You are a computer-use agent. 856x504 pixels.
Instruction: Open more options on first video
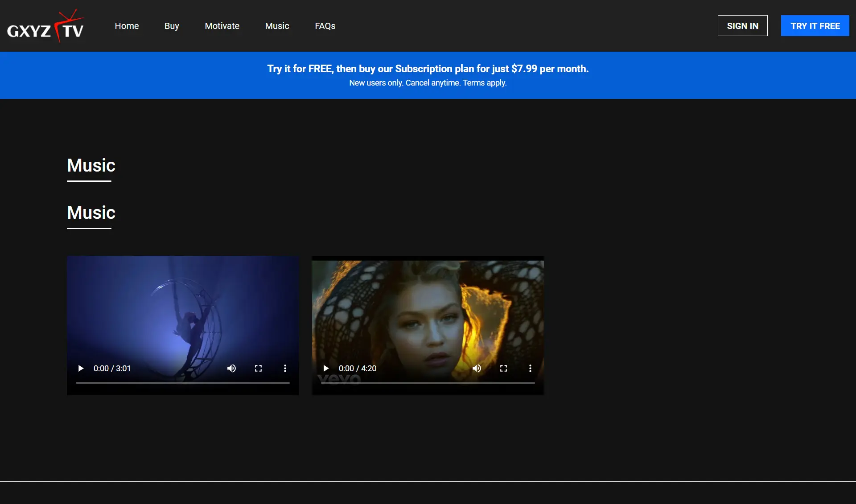(285, 369)
